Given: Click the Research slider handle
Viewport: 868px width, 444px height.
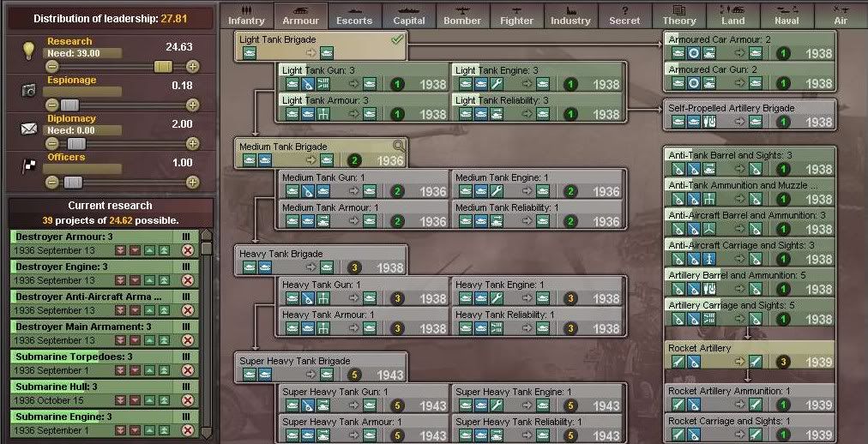Looking at the screenshot, I should click(x=163, y=67).
